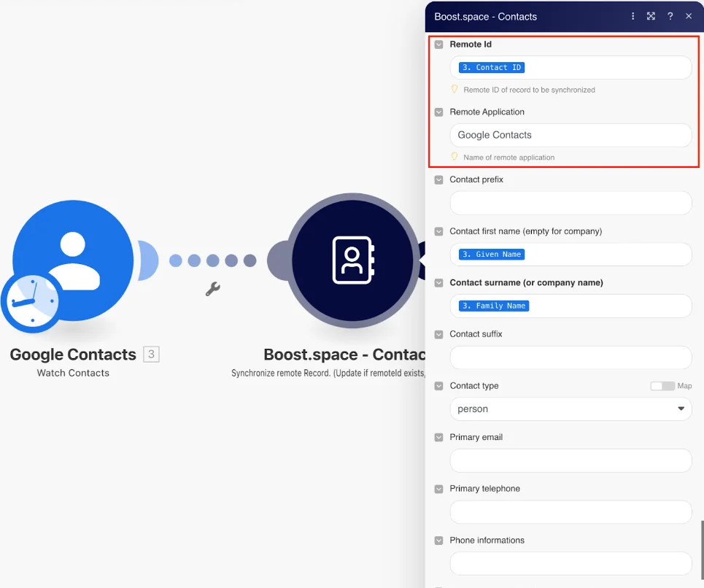The height and width of the screenshot is (588, 704).
Task: Click the lightbulb hint under Remote Id
Action: point(454,89)
